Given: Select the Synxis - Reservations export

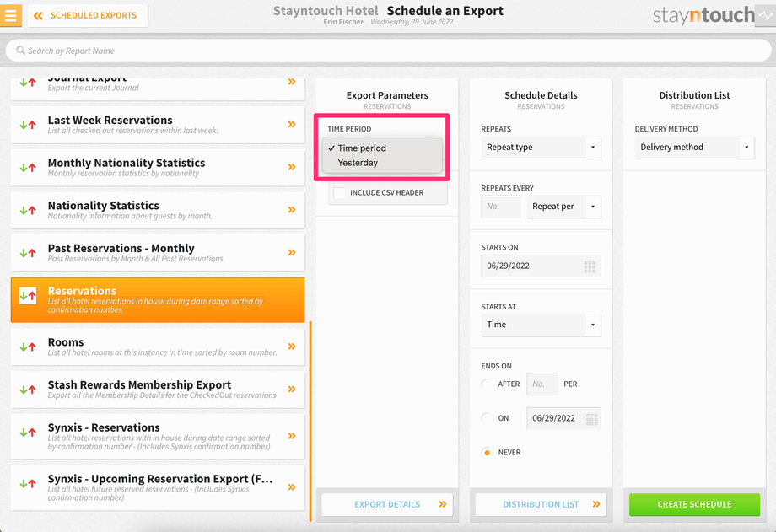Looking at the screenshot, I should 158,437.
